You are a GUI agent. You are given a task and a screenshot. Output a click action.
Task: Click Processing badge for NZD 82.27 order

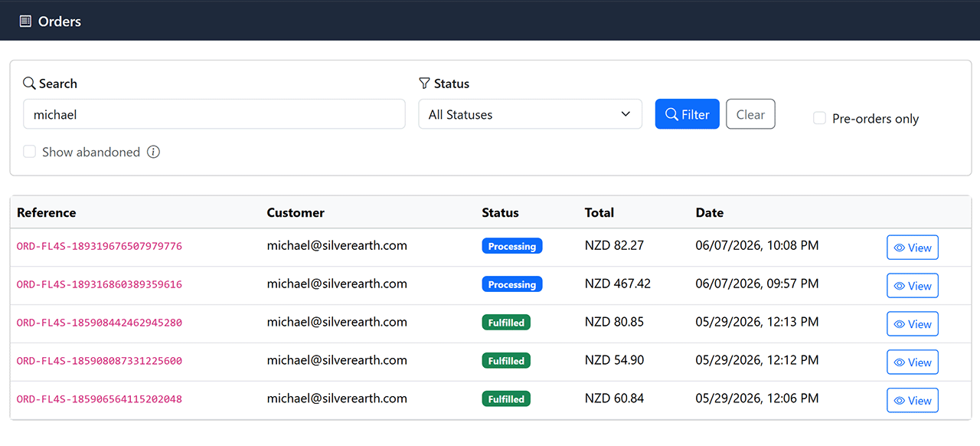point(512,246)
